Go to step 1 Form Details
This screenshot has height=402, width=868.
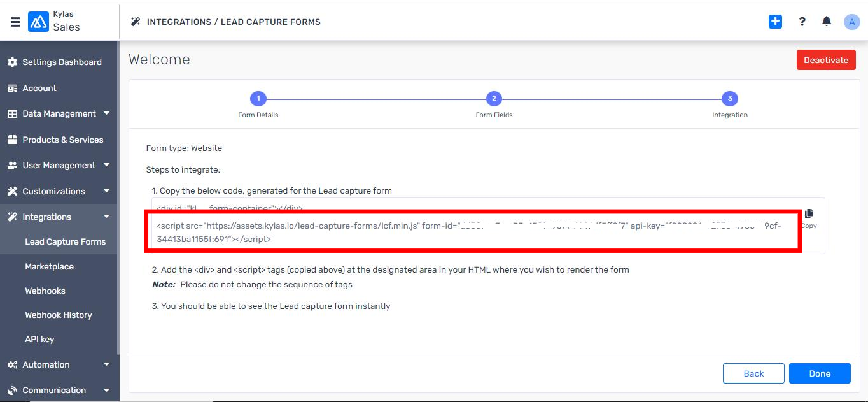coord(258,99)
